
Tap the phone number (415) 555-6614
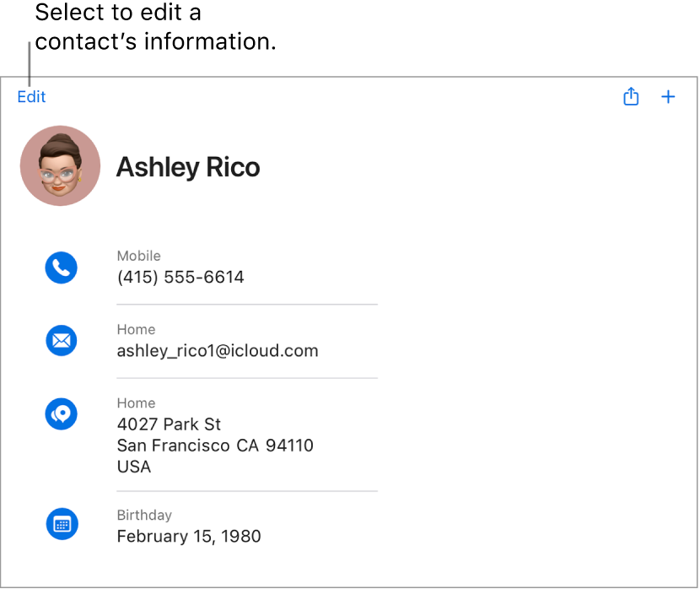coord(180,277)
